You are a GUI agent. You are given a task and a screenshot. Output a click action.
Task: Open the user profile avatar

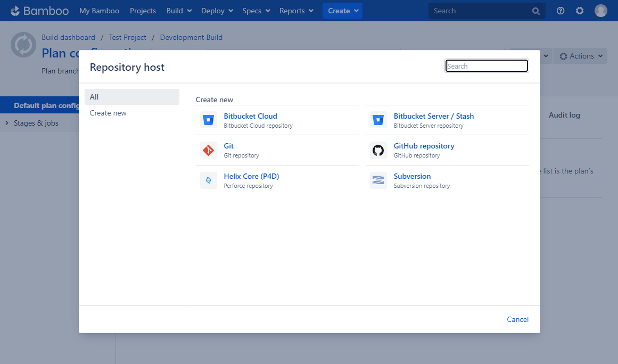click(x=601, y=11)
